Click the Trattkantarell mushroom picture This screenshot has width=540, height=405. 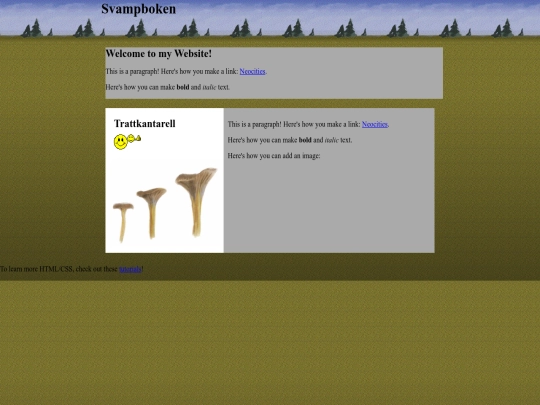(x=165, y=205)
